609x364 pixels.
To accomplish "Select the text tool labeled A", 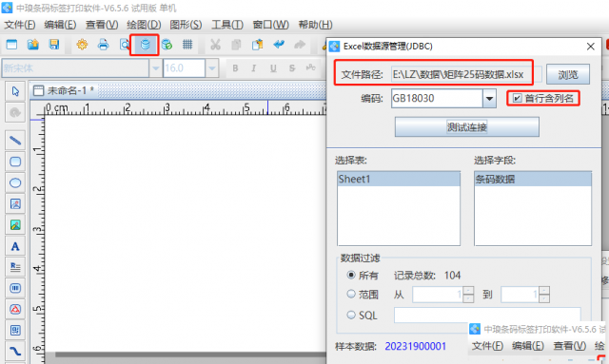I will pos(15,246).
